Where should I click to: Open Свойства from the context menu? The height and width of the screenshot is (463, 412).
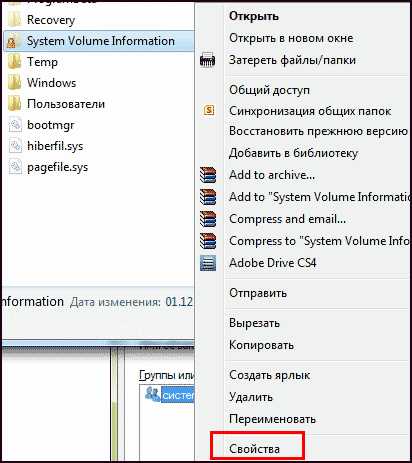254,449
